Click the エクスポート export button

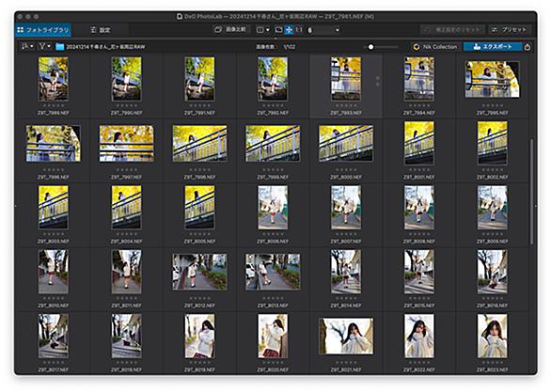(493, 47)
